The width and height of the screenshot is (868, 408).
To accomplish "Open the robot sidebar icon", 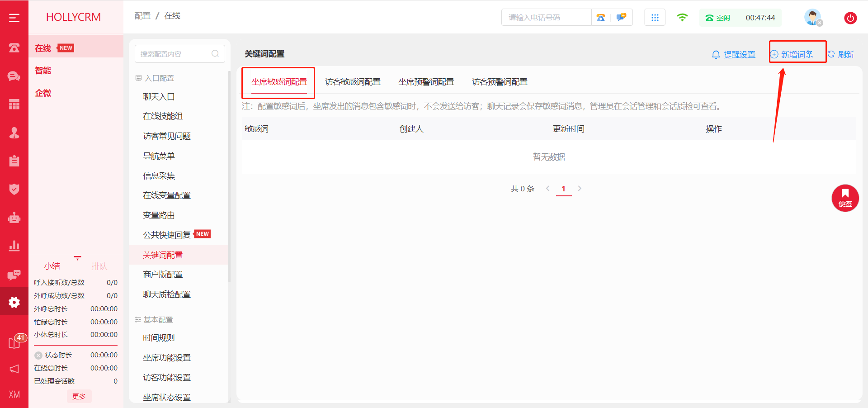I will tap(14, 218).
